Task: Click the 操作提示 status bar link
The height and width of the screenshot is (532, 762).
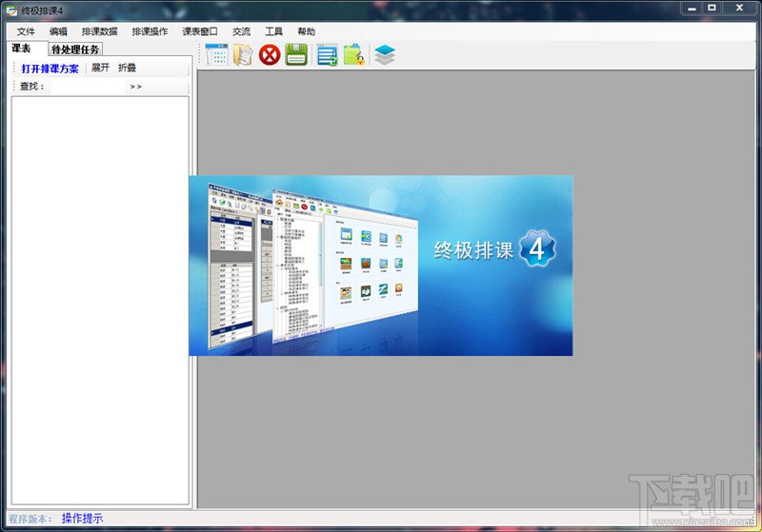Action: click(x=82, y=519)
